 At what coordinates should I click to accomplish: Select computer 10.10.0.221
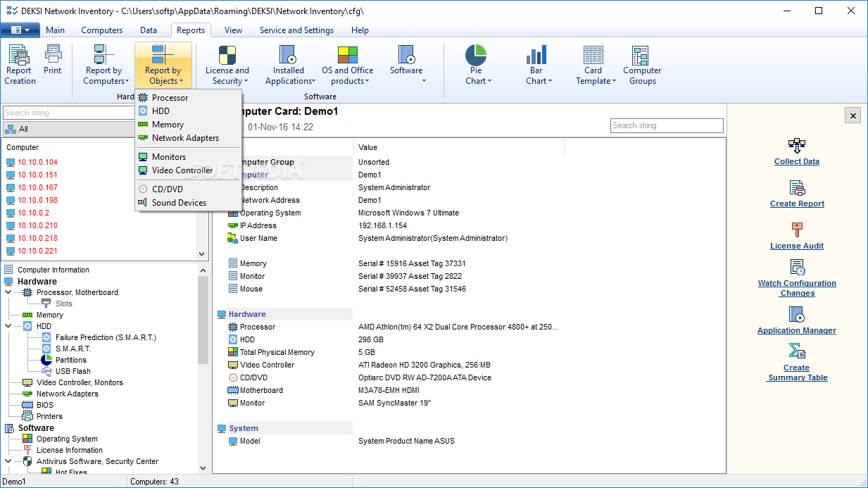pyautogui.click(x=38, y=251)
